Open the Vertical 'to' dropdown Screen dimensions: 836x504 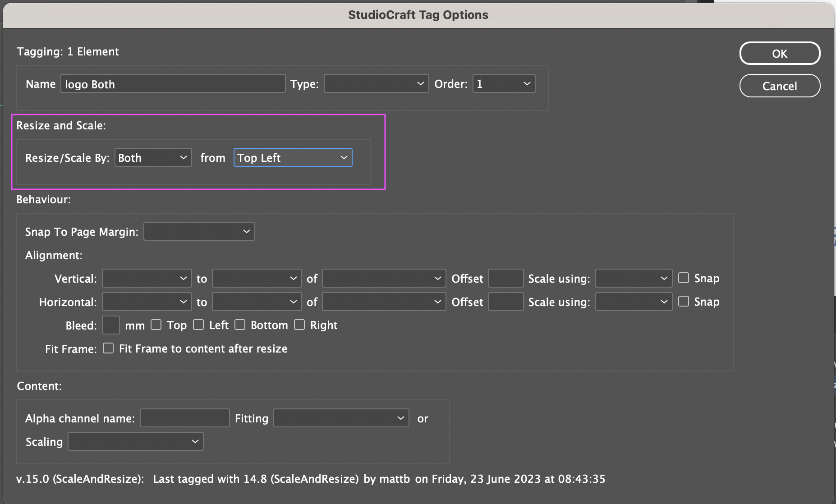pos(257,278)
